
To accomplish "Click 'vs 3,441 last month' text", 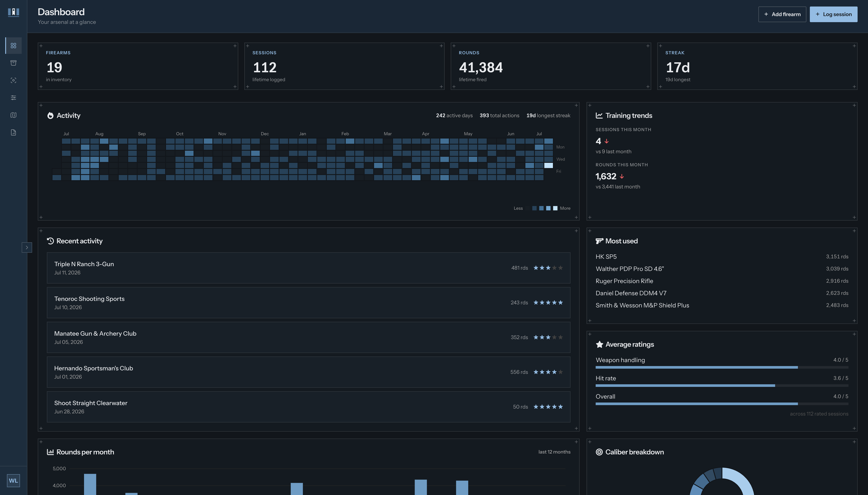I will pos(618,187).
